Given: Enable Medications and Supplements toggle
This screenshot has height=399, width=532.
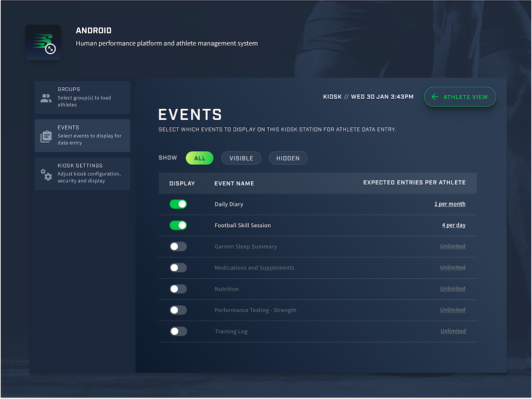Looking at the screenshot, I should tap(178, 268).
